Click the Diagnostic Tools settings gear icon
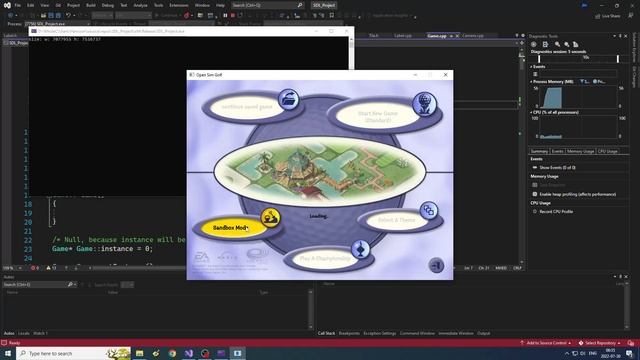Screen dimensions: 640x360 (533, 44)
